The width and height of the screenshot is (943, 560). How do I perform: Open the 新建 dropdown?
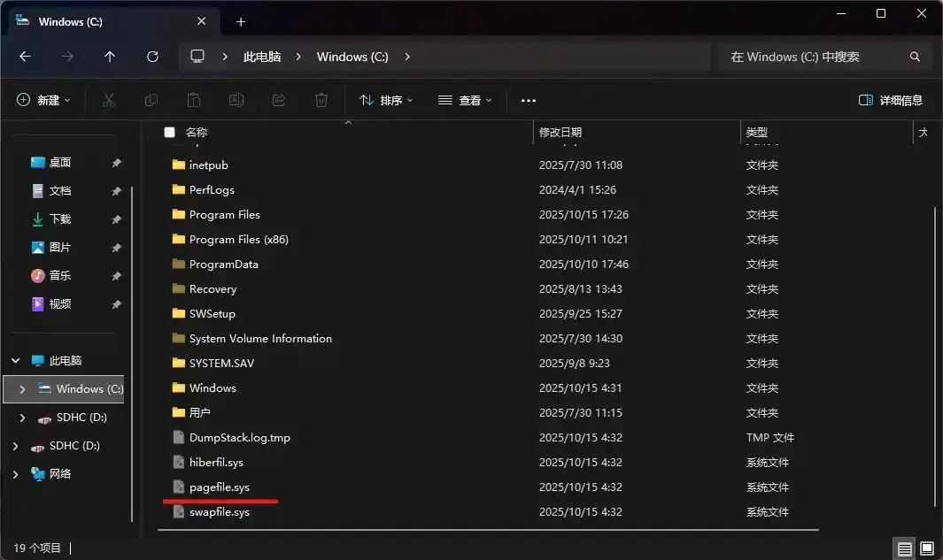click(x=43, y=100)
